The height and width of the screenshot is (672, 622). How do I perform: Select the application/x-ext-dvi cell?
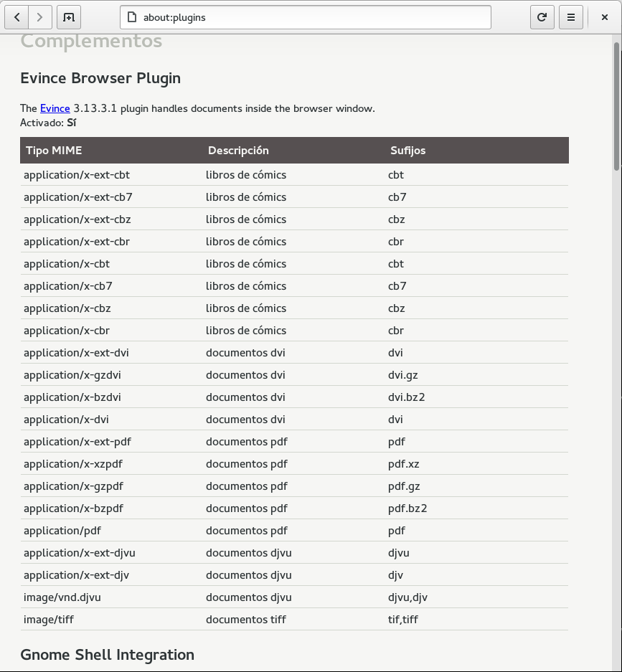[76, 353]
